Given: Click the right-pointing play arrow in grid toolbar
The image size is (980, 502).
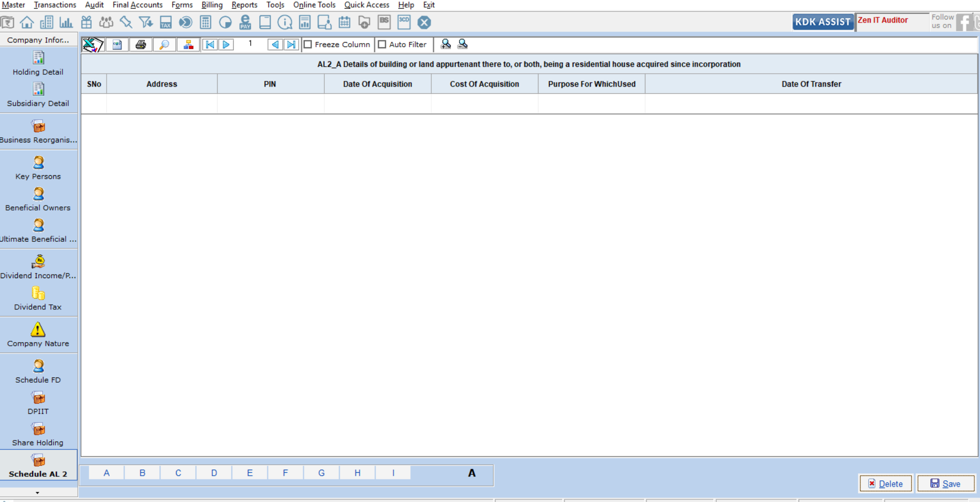Looking at the screenshot, I should point(226,45).
